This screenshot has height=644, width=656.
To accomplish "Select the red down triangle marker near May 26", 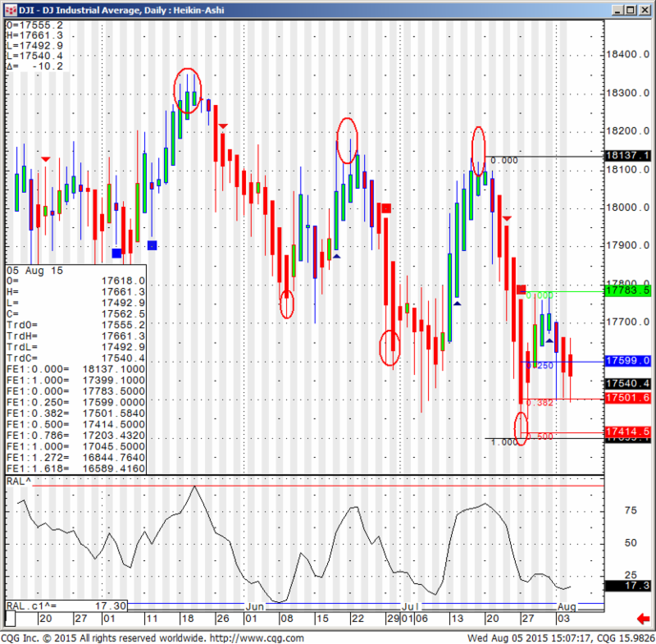I will point(223,126).
